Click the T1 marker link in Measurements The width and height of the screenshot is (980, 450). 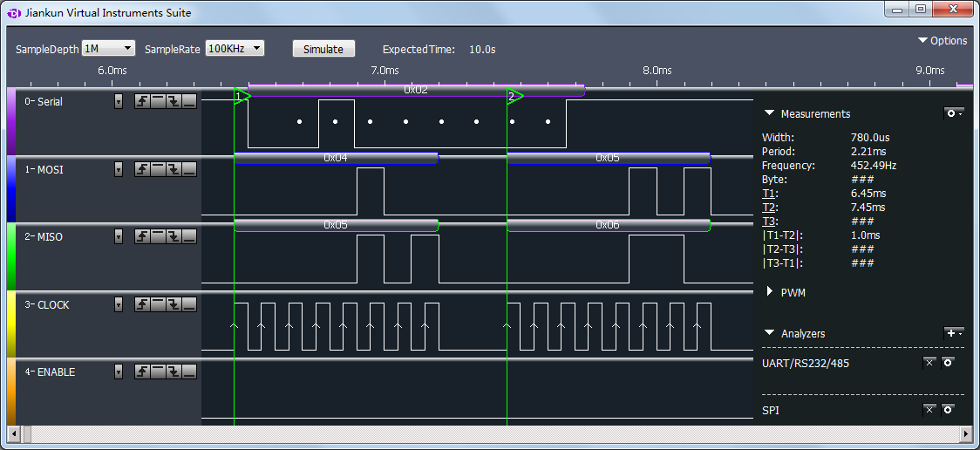[769, 194]
